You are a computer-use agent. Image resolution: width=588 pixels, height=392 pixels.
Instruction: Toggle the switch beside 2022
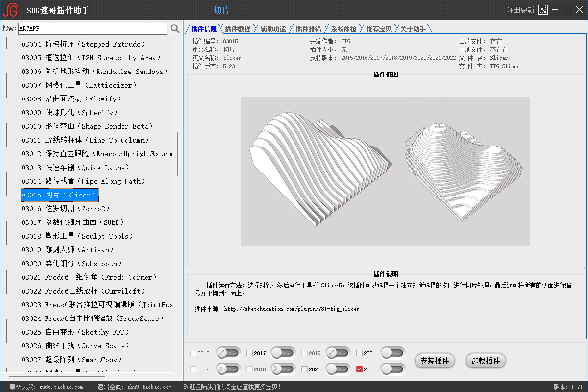coord(393,369)
